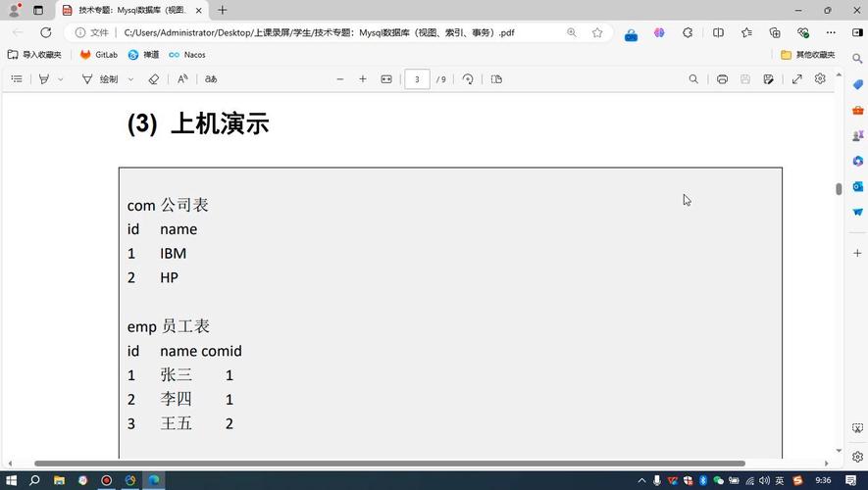
Task: Refresh the current page
Action: click(46, 32)
